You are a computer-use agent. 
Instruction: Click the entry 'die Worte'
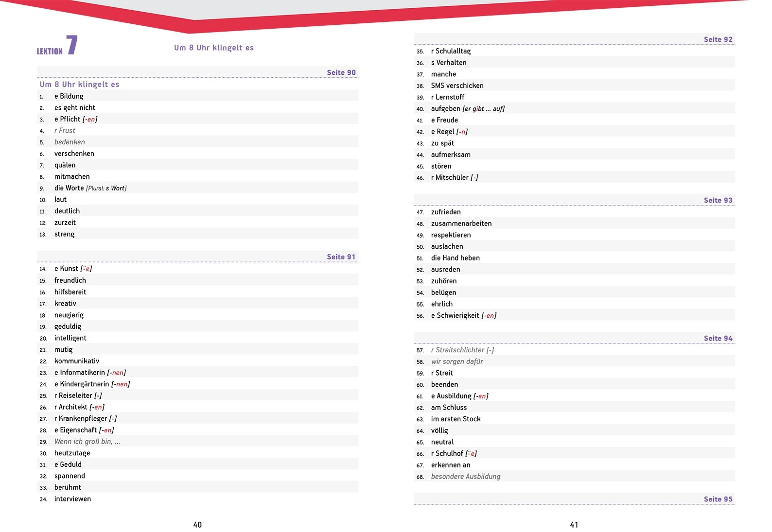coord(69,188)
